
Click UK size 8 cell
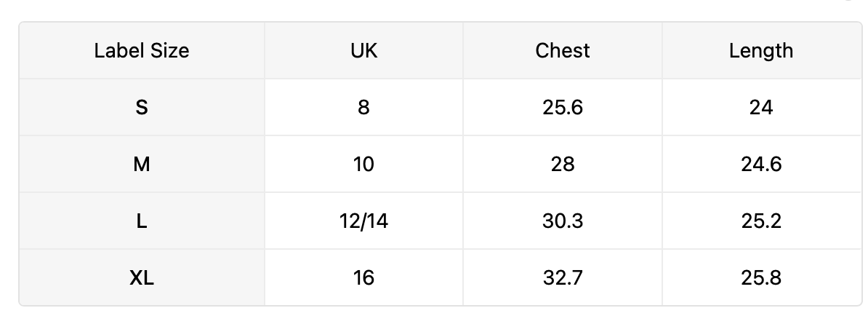[363, 107]
